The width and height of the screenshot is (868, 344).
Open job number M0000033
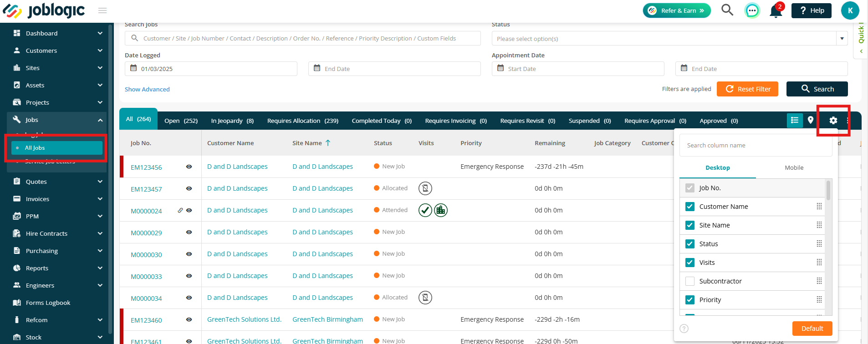tap(146, 276)
